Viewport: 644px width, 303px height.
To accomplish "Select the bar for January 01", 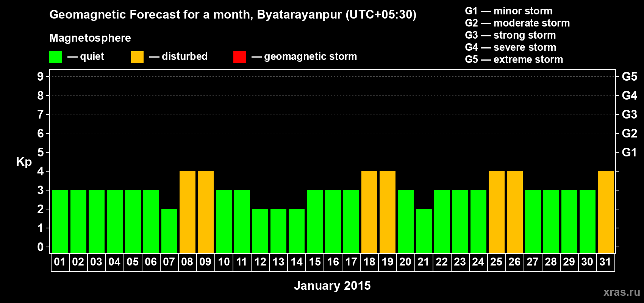I will tap(60, 221).
